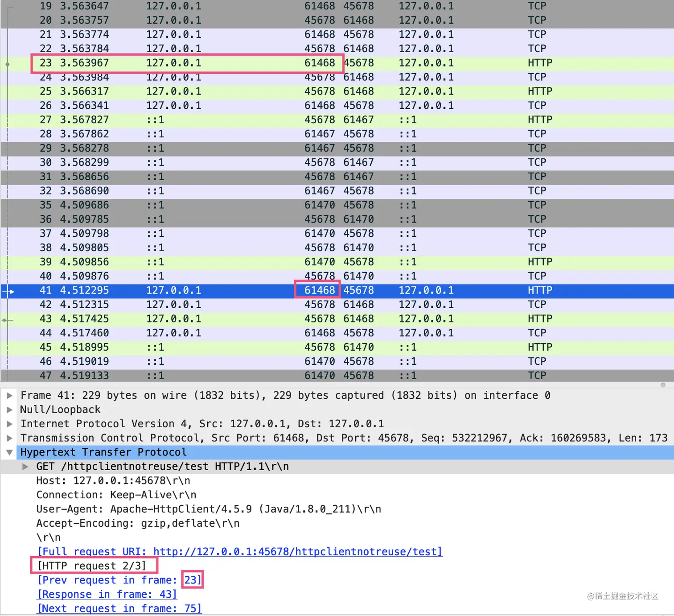The width and height of the screenshot is (674, 616).
Task: Expand Internet Protocol Version 4 section
Action: (x=9, y=424)
